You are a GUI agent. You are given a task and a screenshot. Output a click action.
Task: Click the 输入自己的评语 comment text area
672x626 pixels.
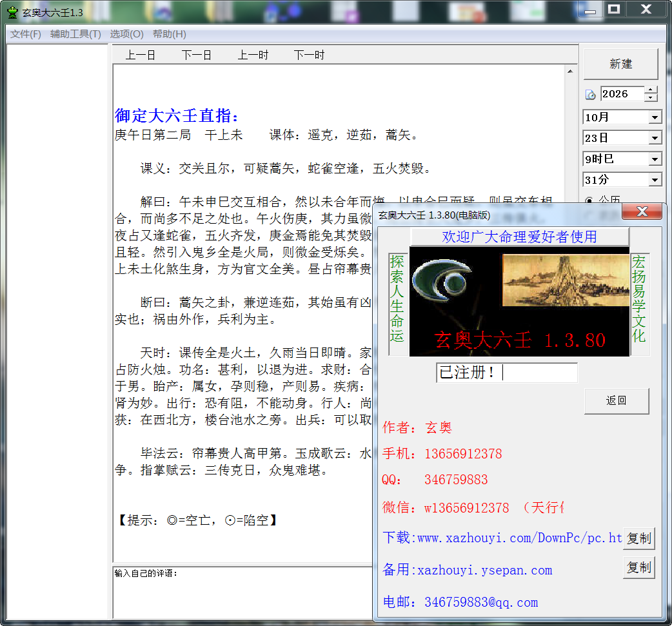pyautogui.click(x=242, y=593)
